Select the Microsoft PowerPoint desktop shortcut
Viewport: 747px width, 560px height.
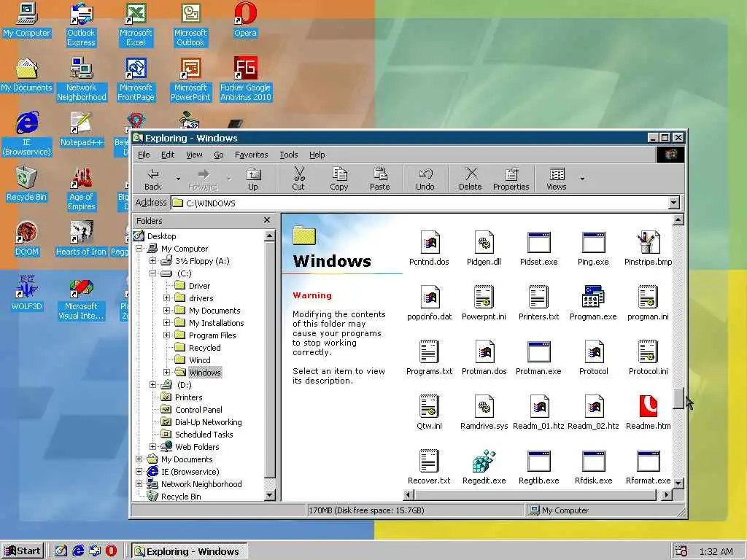(x=190, y=79)
